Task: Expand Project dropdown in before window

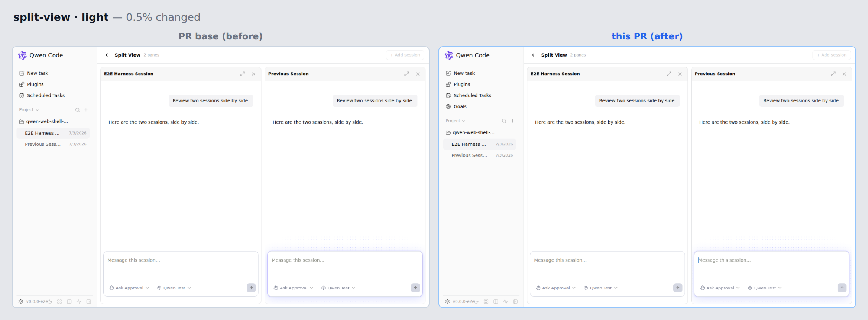Action: coord(29,110)
